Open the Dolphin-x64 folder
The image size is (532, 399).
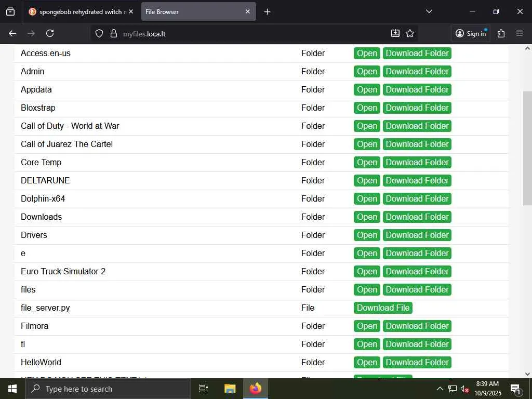click(367, 199)
